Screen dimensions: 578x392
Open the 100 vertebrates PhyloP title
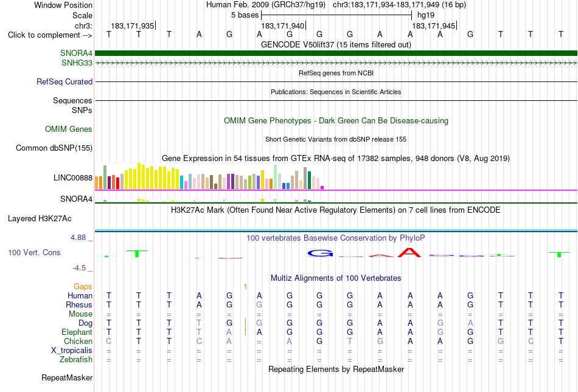pyautogui.click(x=336, y=238)
